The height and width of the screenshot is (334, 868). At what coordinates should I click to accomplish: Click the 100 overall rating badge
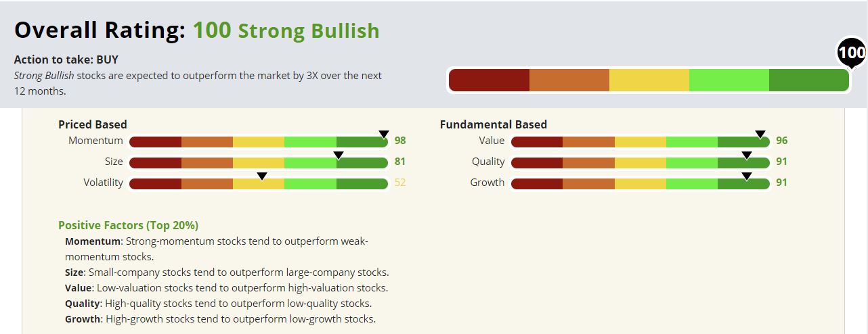coord(851,52)
